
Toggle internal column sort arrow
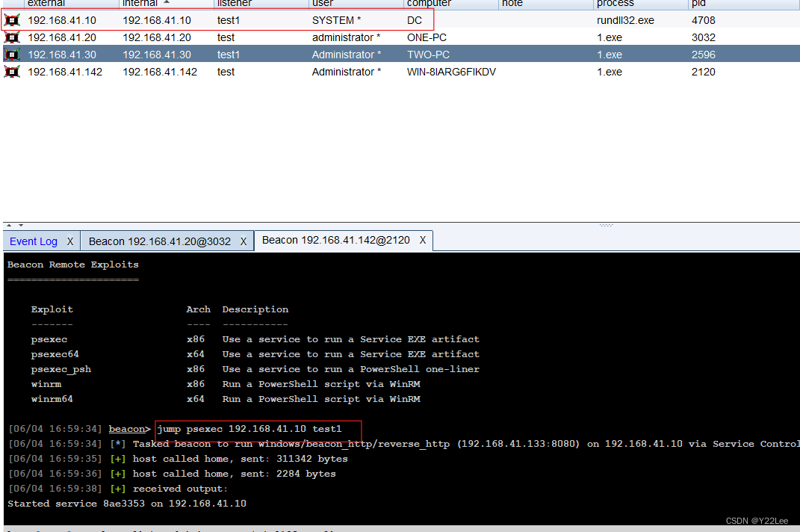pos(167,2)
